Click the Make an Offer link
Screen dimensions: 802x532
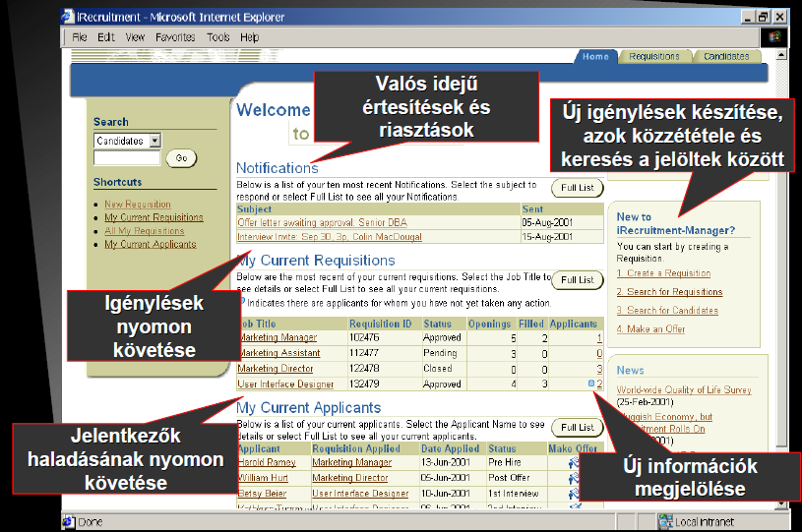point(650,329)
